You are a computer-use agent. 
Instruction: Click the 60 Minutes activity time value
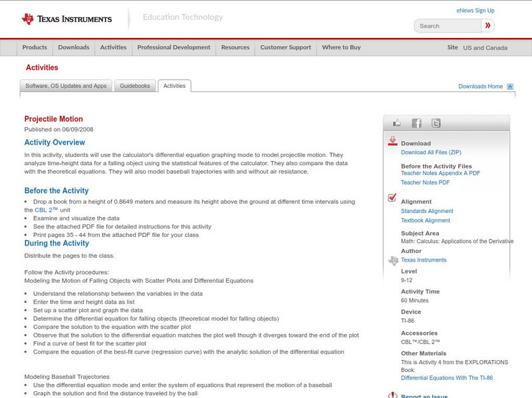(x=414, y=301)
